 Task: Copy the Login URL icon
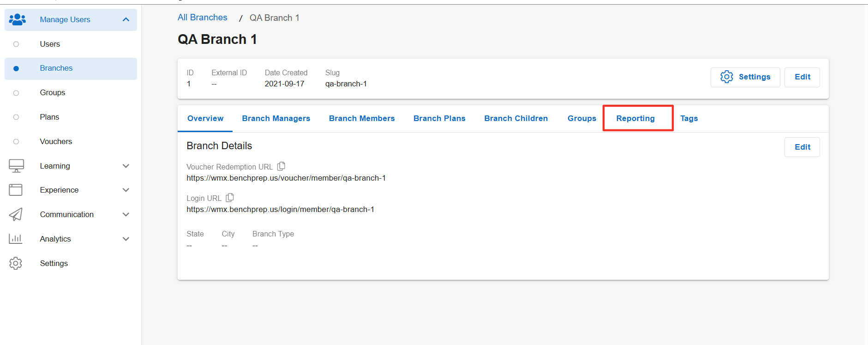point(230,198)
